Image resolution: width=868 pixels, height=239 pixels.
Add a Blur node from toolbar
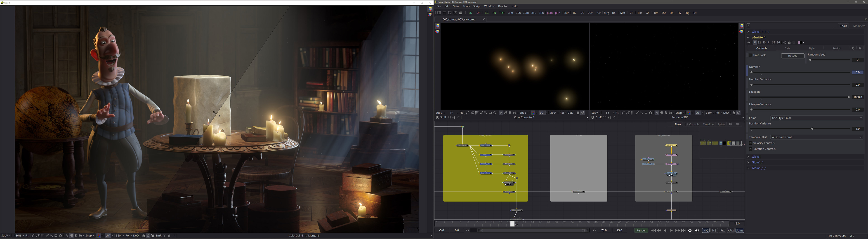click(566, 13)
